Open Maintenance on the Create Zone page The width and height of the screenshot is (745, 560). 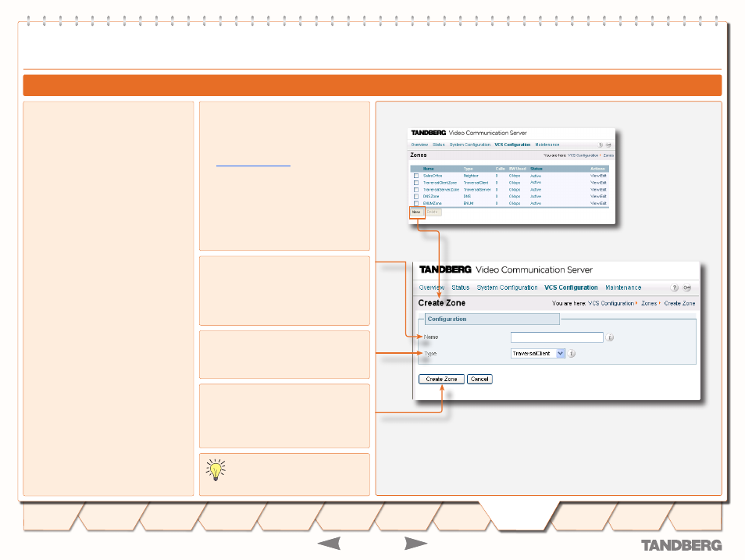click(x=623, y=287)
